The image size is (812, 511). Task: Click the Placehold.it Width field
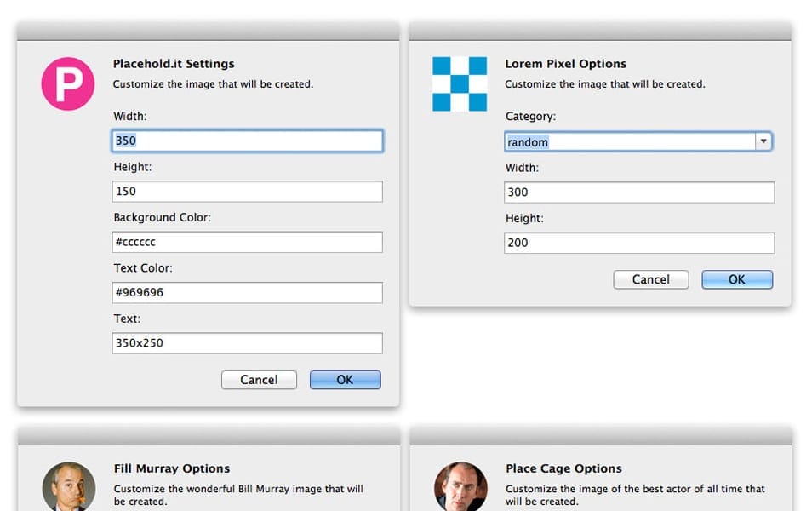(247, 141)
